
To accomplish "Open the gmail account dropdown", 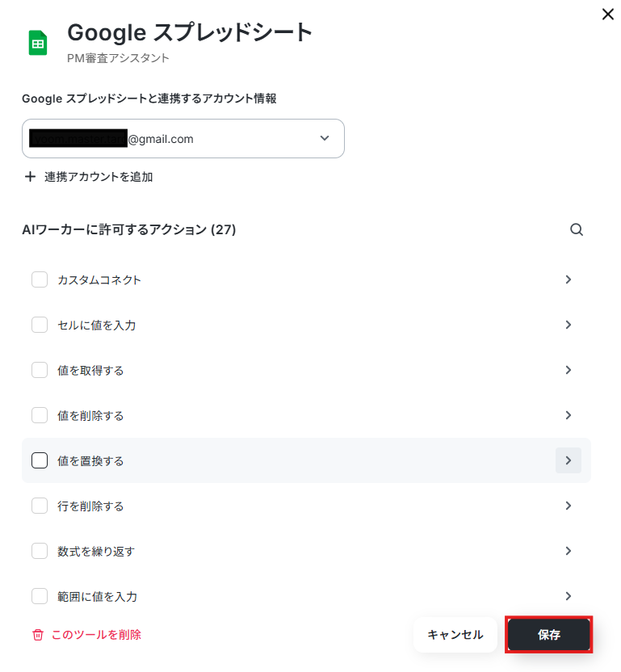I will (183, 138).
